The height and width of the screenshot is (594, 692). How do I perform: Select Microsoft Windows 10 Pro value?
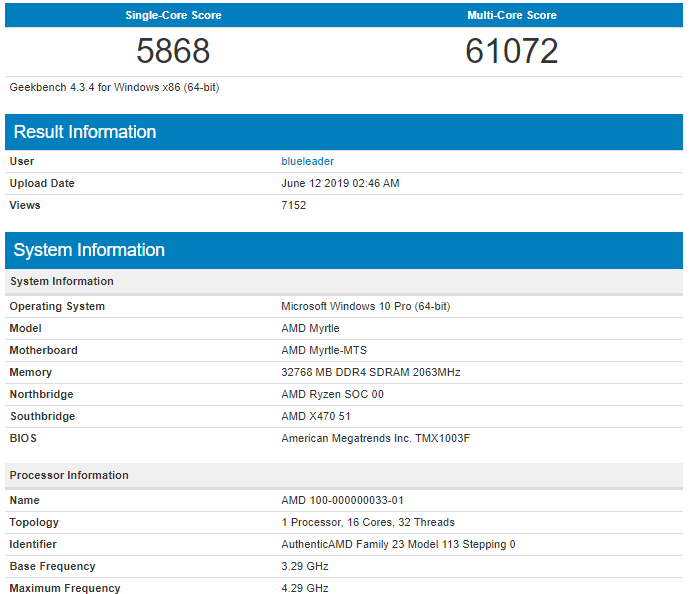pos(365,306)
